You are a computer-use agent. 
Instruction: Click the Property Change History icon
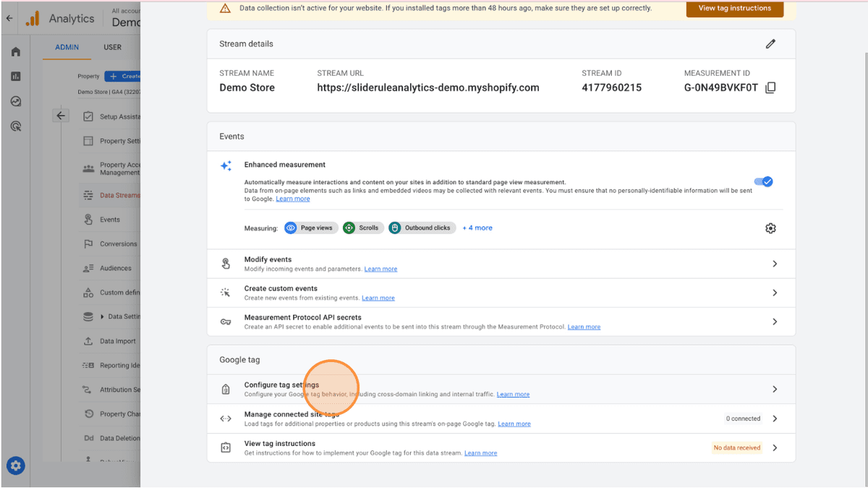click(x=88, y=414)
